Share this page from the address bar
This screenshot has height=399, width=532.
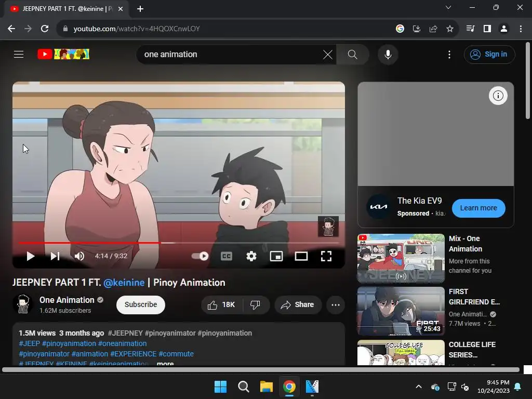click(433, 29)
